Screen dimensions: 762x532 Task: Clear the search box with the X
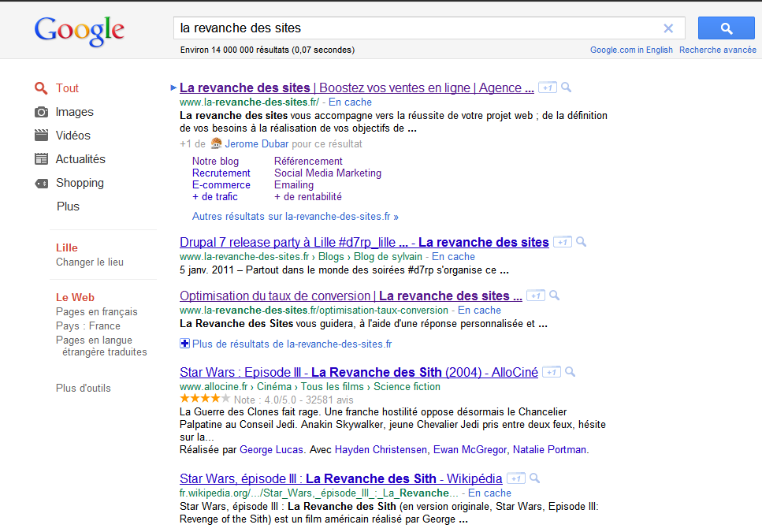[x=668, y=28]
